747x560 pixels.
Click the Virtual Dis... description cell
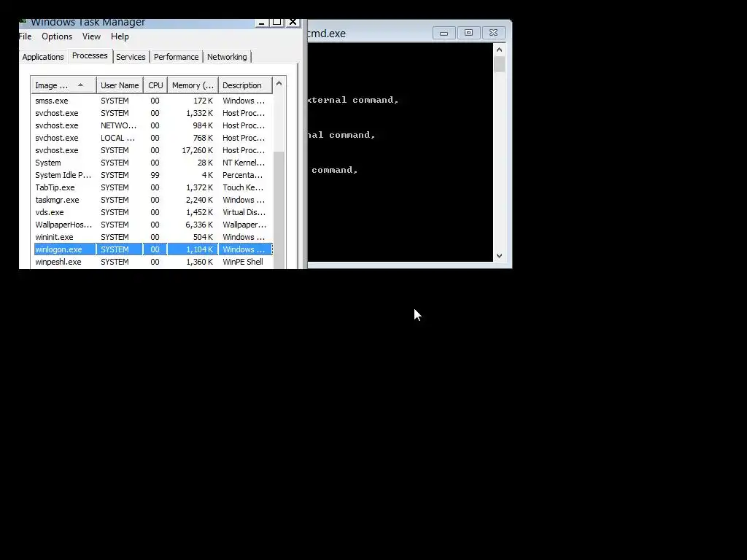tap(244, 212)
